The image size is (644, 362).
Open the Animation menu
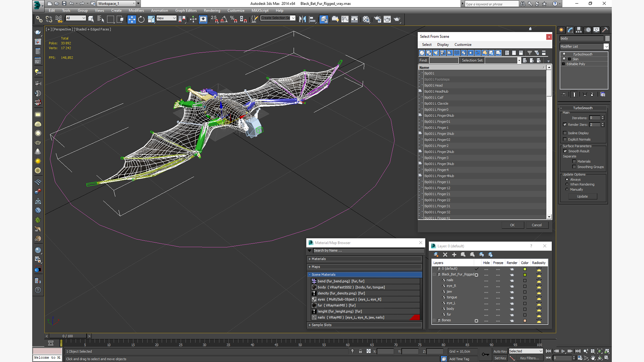click(x=159, y=10)
